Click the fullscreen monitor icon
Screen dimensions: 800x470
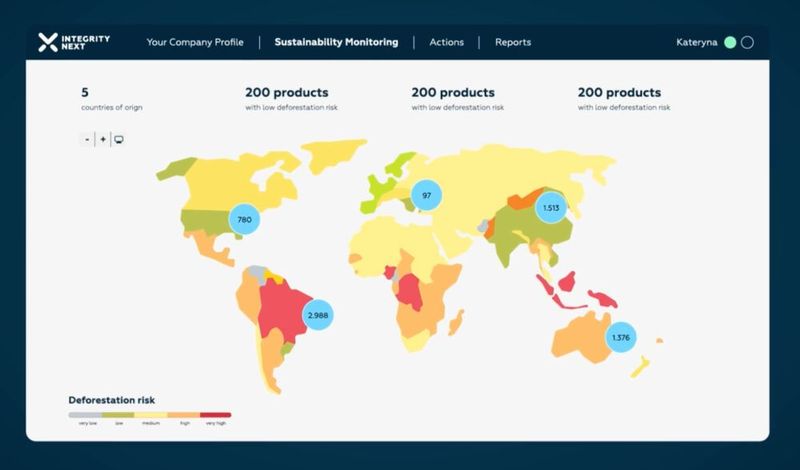click(118, 139)
